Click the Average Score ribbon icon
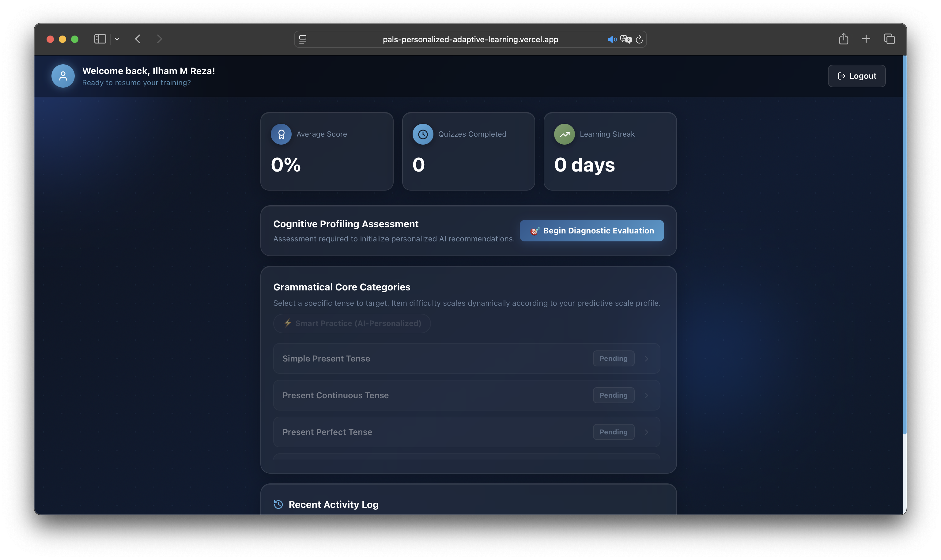941x560 pixels. [x=281, y=134]
